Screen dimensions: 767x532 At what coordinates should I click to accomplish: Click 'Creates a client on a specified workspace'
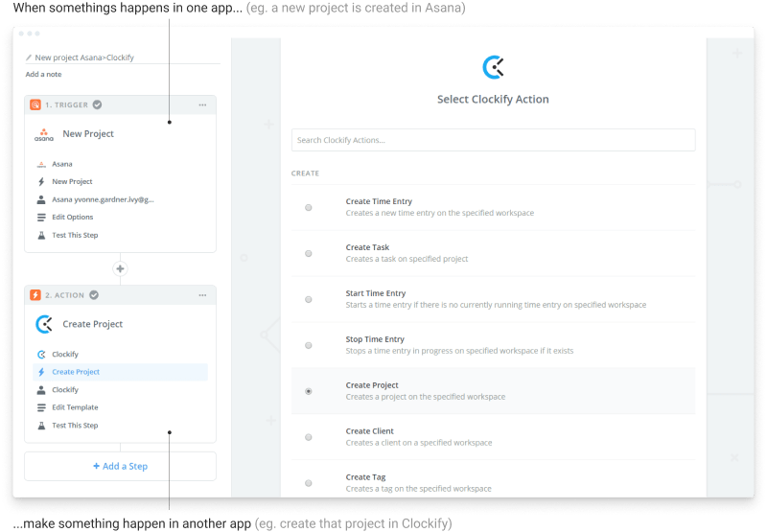click(x=419, y=443)
